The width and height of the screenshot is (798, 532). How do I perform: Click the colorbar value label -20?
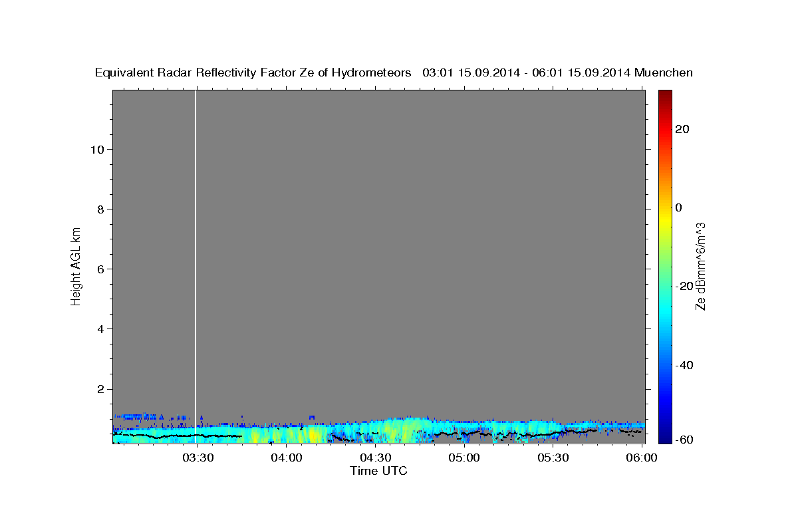[684, 286]
